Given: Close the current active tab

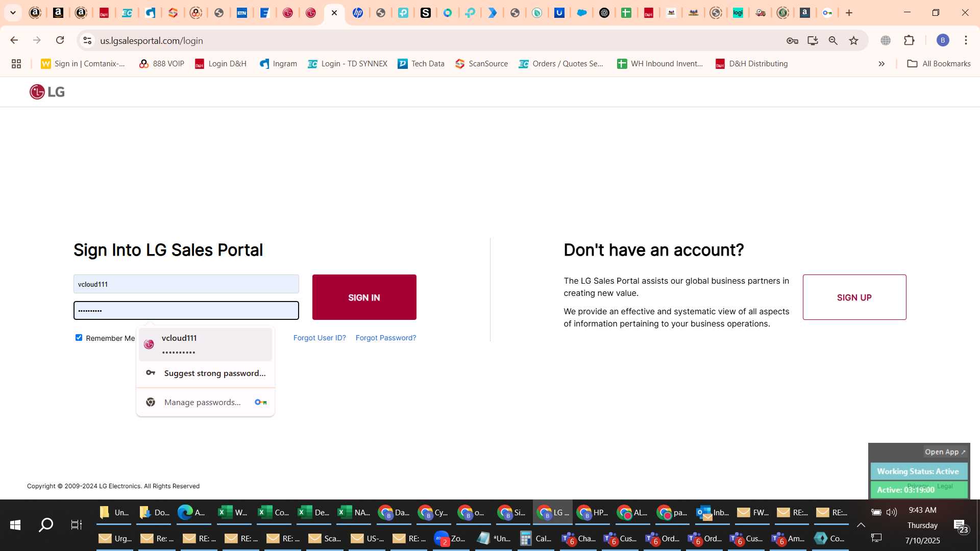Looking at the screenshot, I should [334, 13].
